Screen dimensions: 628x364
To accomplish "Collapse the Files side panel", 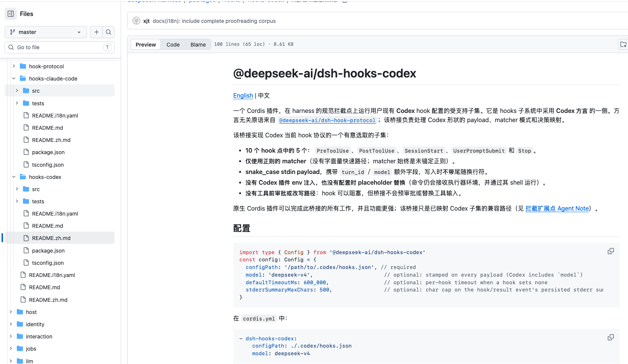I will 11,14.
